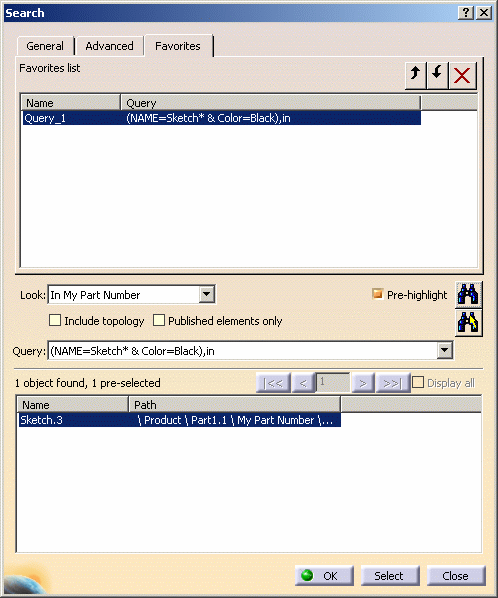Tick the Display all checkbox
Screen dimensions: 498x598
[x=418, y=382]
